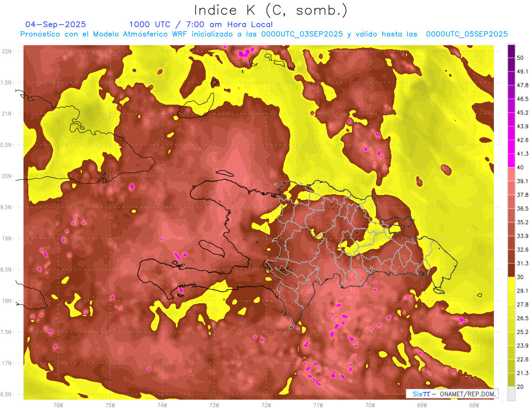Click colorbar label '33.9'
532x411 pixels.
(x=523, y=236)
